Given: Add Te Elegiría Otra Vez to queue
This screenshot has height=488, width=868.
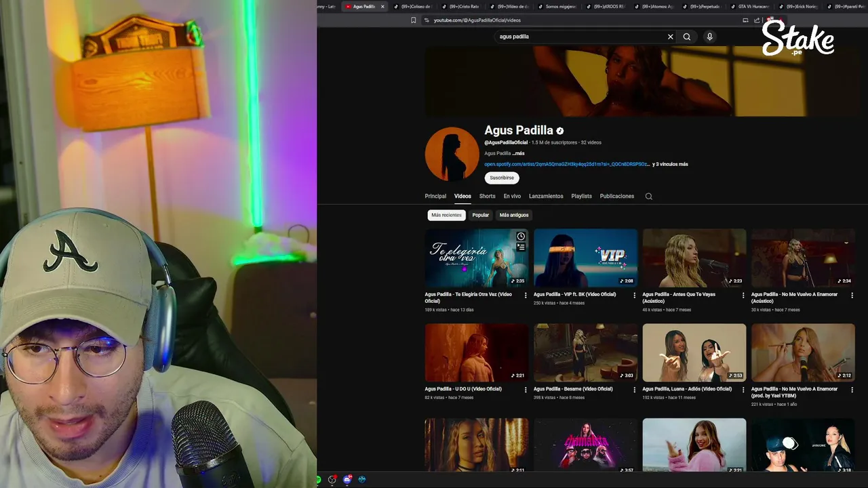Looking at the screenshot, I should click(x=521, y=247).
